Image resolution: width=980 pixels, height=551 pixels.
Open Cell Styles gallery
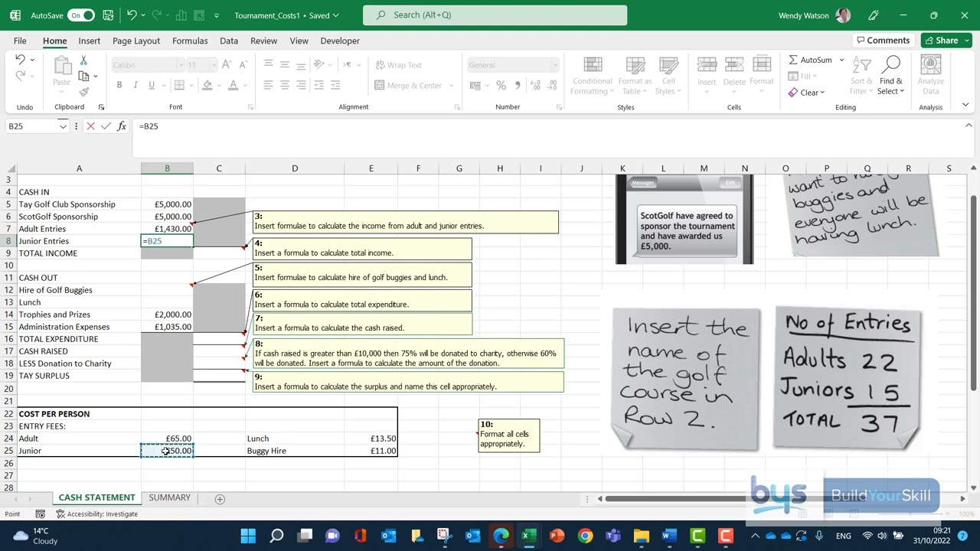(x=668, y=76)
